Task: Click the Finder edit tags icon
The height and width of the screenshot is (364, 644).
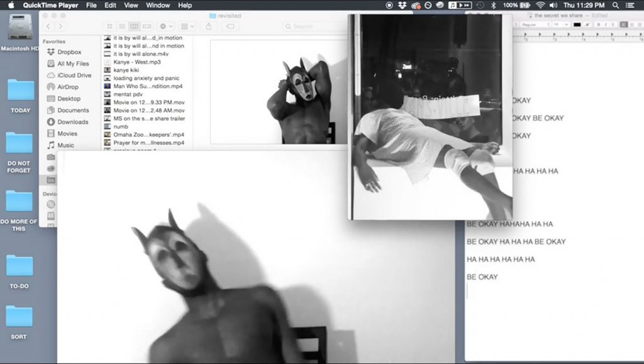Action: pos(230,26)
